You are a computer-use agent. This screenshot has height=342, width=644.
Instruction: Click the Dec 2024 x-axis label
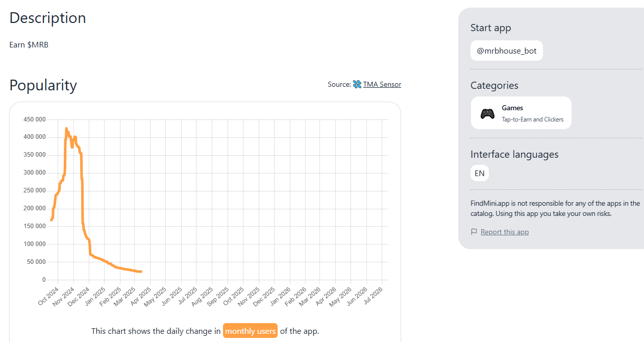tap(80, 296)
